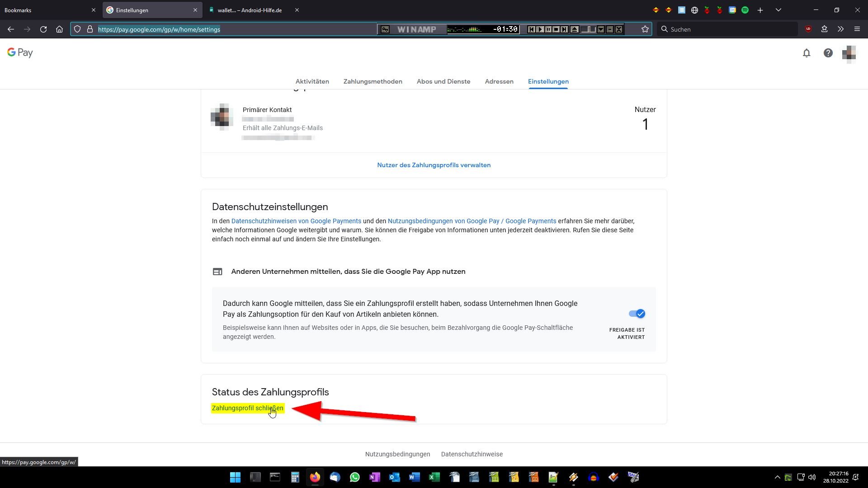
Task: Pause playback in the Winamp bar
Action: pyautogui.click(x=548, y=29)
